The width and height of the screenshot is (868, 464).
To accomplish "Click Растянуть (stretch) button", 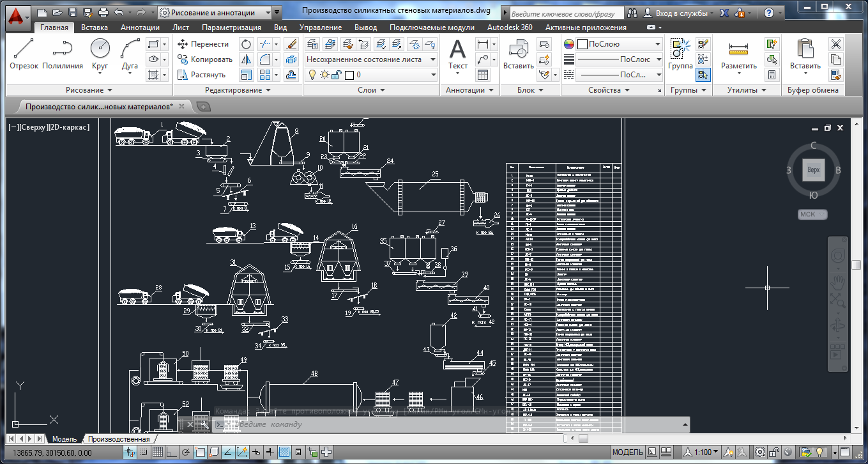I will (201, 75).
